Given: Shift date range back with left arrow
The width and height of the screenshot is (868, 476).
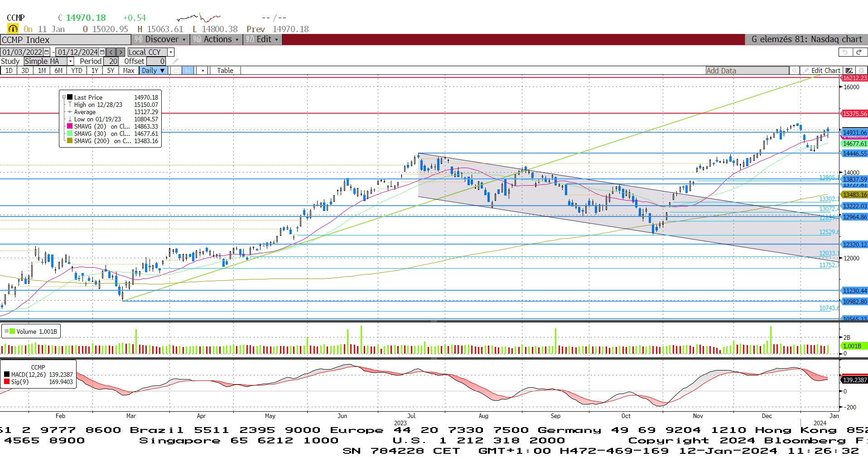Looking at the screenshot, I should (x=111, y=52).
